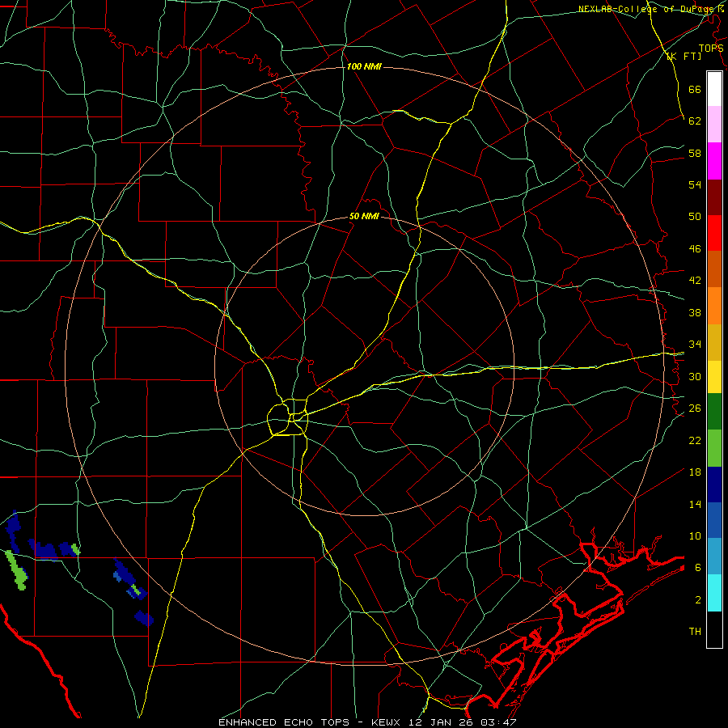This screenshot has height=728, width=728.
Task: Click the '58' legend value
Action: click(x=695, y=153)
